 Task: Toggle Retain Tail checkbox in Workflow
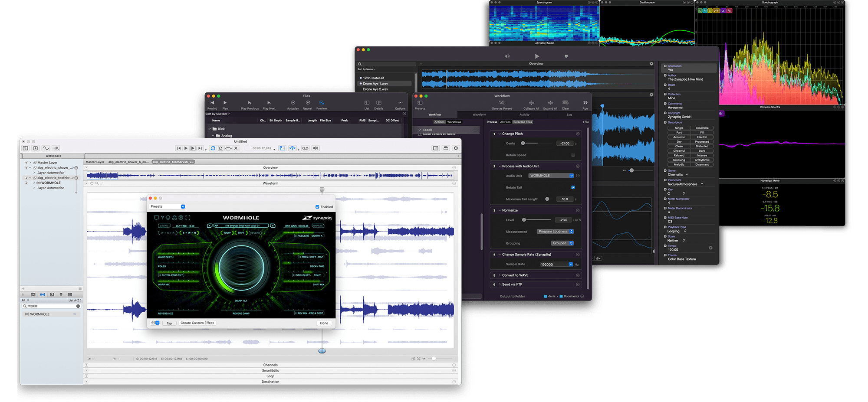point(573,187)
